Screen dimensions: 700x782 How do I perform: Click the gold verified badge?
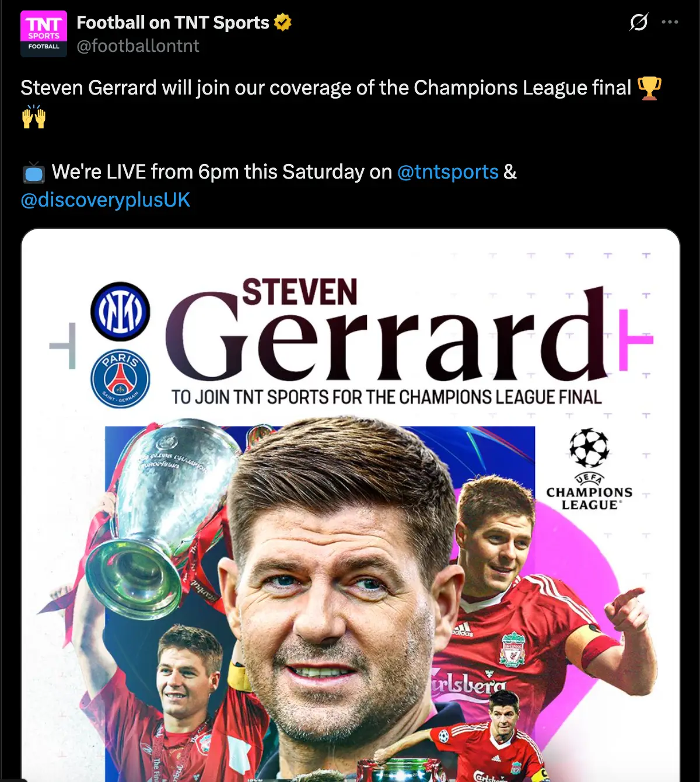coord(283,22)
